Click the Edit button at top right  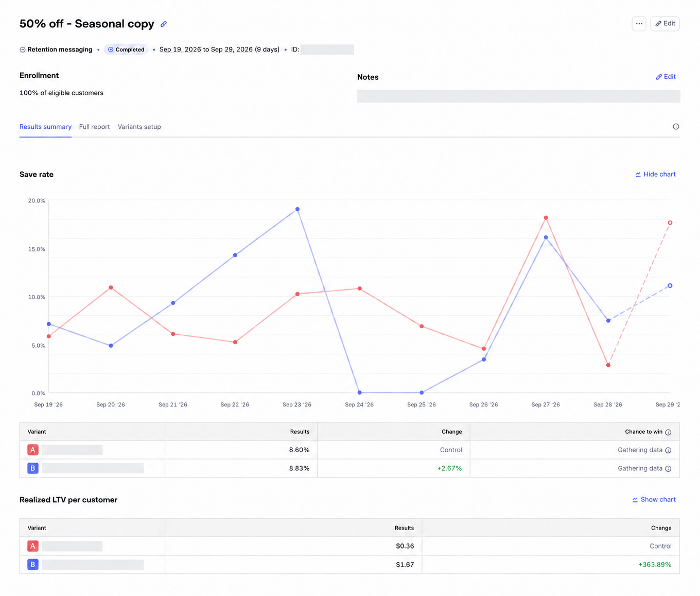(665, 24)
